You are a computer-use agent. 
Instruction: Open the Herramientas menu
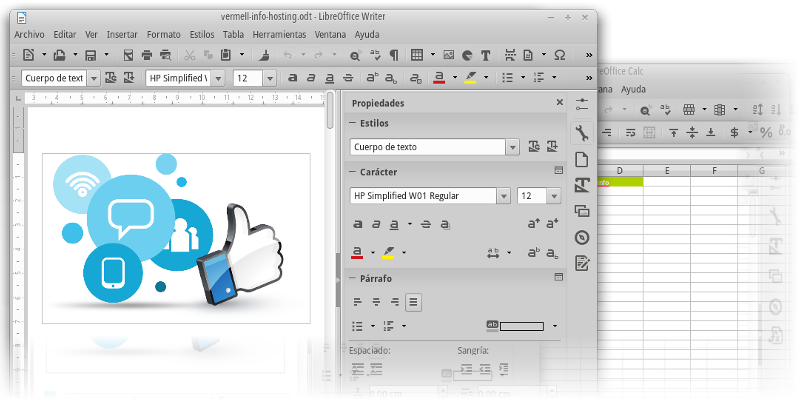[280, 35]
